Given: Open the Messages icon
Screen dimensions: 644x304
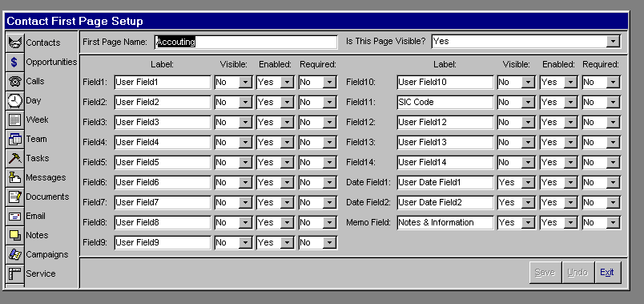Looking at the screenshot, I should [14, 178].
